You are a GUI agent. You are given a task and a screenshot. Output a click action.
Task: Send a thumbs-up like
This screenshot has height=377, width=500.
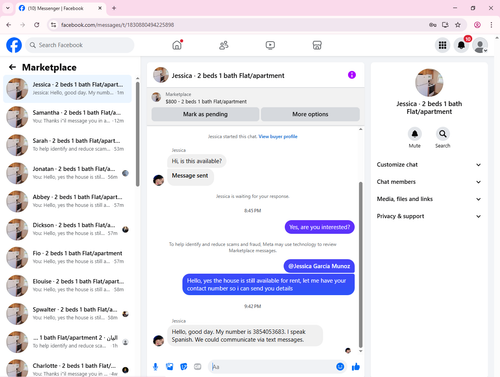pos(356,367)
